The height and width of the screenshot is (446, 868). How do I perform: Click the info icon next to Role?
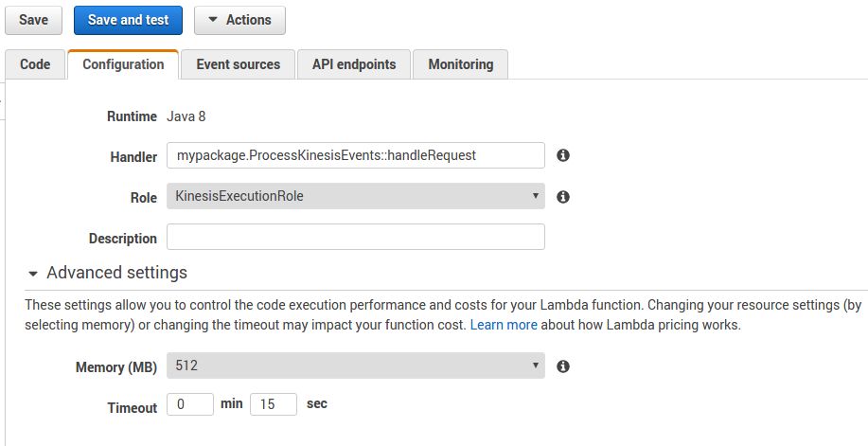point(563,197)
